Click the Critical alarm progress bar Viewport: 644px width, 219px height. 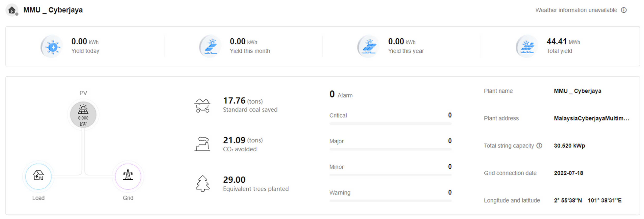[390, 123]
